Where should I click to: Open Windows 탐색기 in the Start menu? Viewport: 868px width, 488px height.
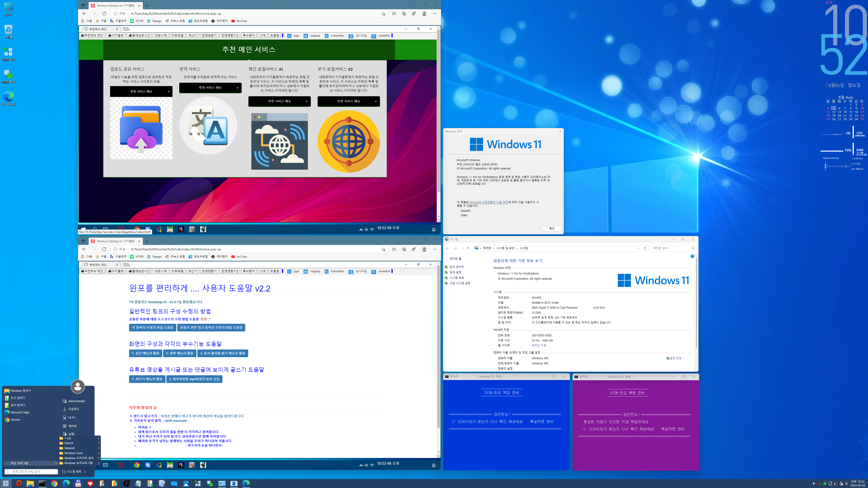(x=18, y=391)
